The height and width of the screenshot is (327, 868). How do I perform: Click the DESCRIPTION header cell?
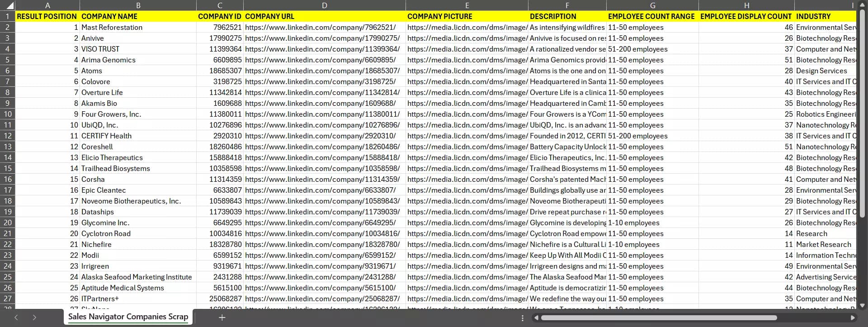tap(567, 16)
